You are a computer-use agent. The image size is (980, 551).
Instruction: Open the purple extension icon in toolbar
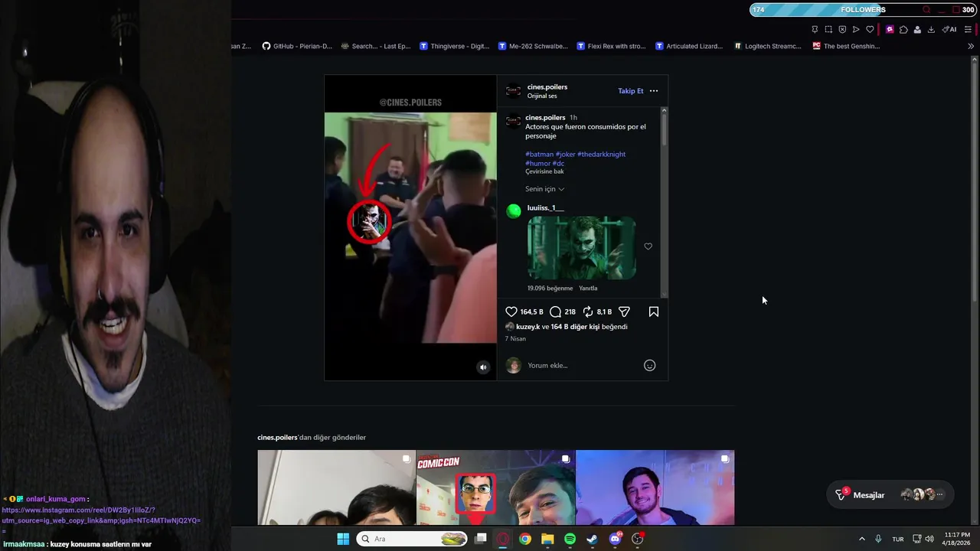pyautogui.click(x=890, y=30)
